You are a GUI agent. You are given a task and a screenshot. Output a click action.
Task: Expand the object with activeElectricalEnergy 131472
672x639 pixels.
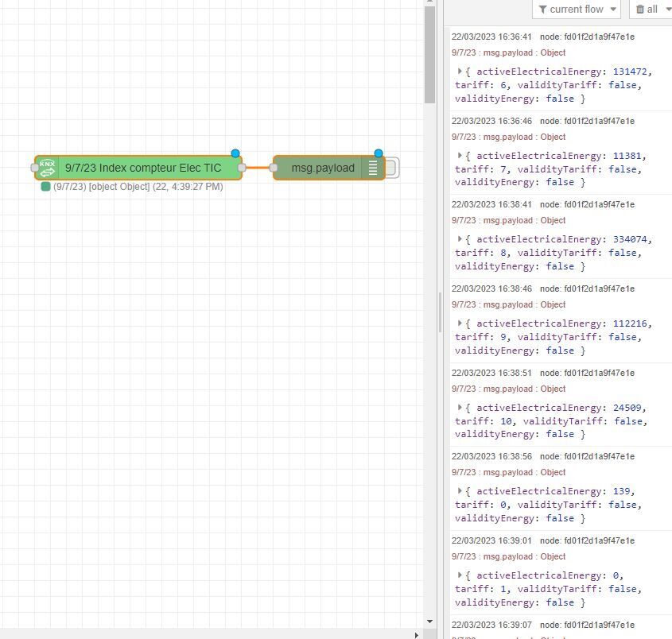point(460,71)
